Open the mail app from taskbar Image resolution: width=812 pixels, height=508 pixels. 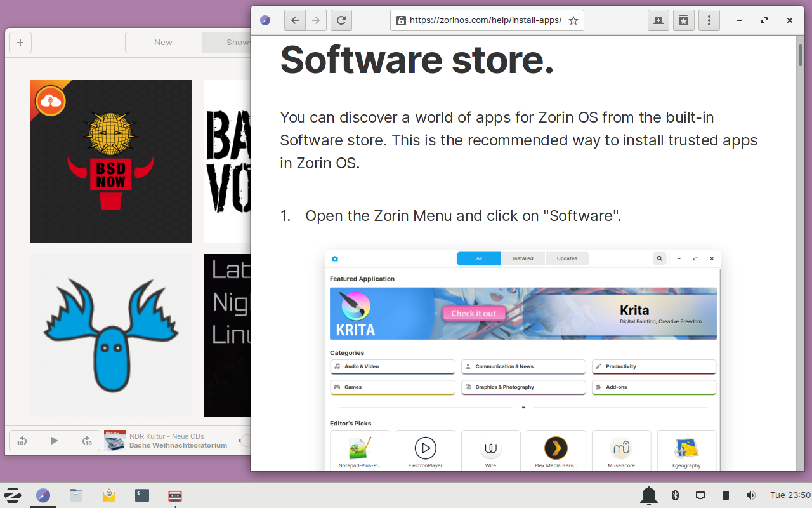109,495
